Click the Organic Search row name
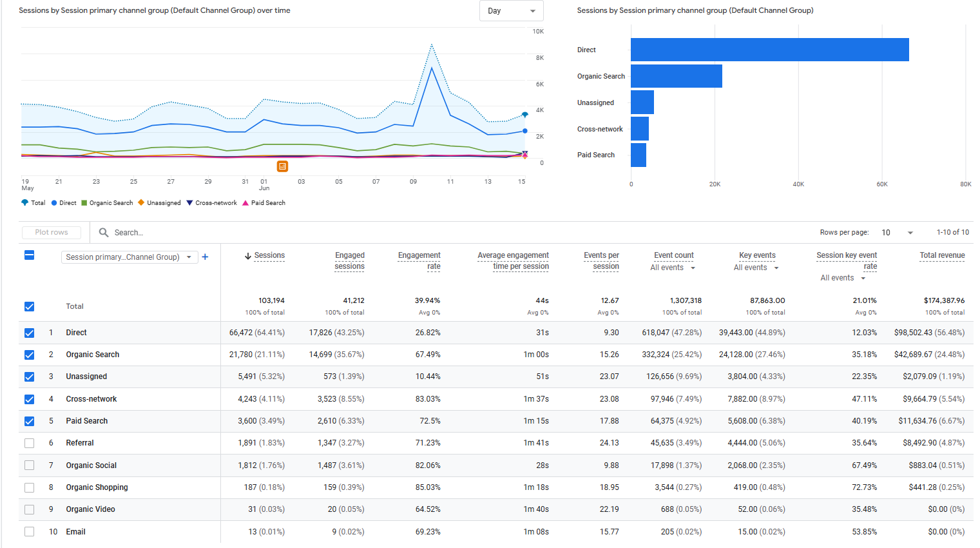The width and height of the screenshot is (980, 548). (93, 355)
